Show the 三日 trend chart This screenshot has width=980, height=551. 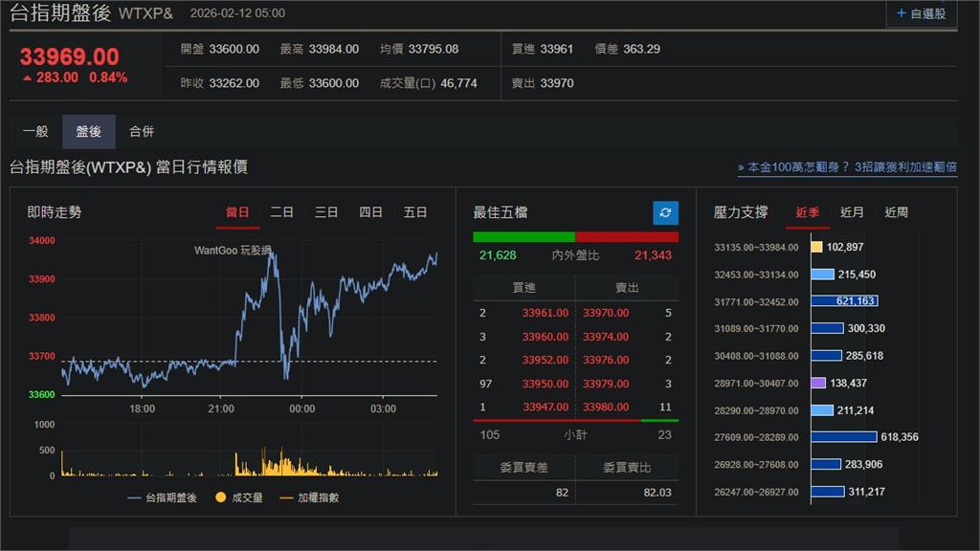326,212
